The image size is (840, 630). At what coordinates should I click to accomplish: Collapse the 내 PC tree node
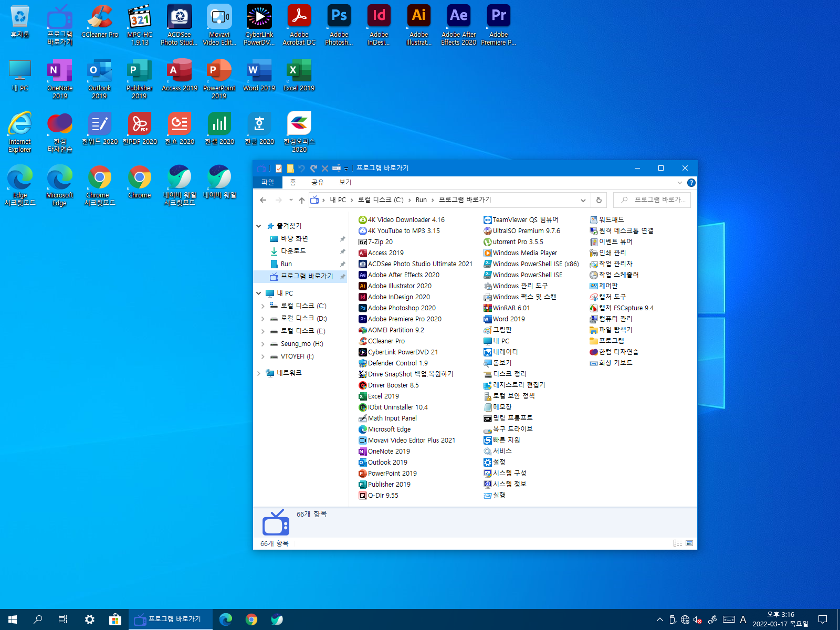coord(258,293)
